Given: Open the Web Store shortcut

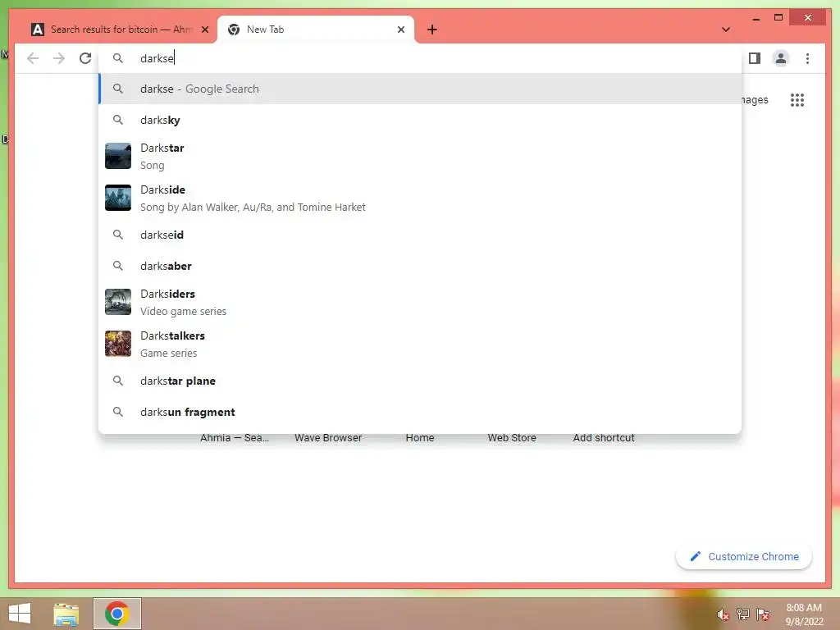Looking at the screenshot, I should pos(512,438).
